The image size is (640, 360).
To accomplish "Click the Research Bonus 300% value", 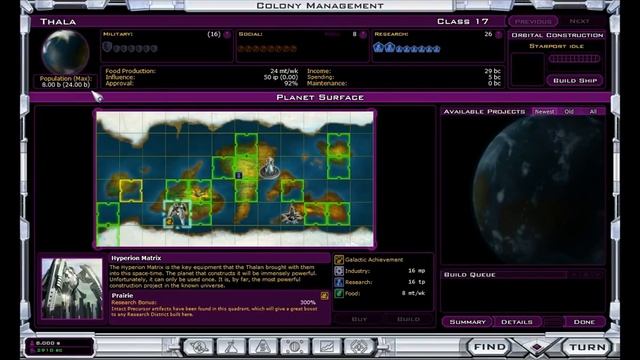I will point(308,302).
